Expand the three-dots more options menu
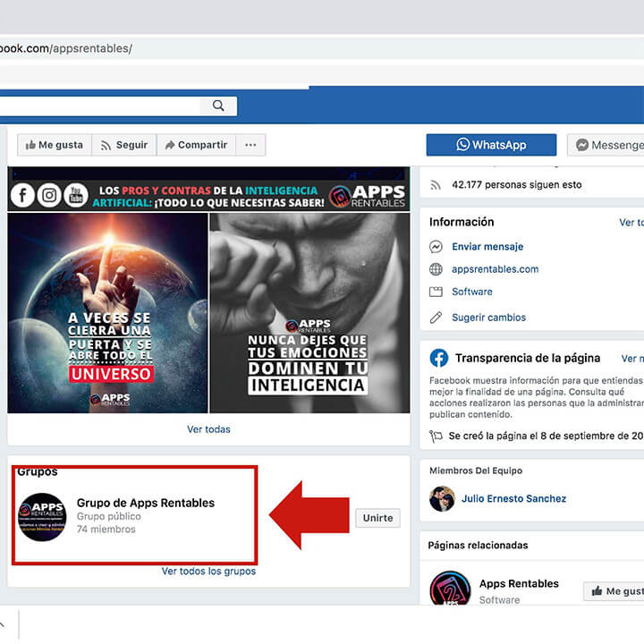This screenshot has height=644, width=644. click(250, 145)
